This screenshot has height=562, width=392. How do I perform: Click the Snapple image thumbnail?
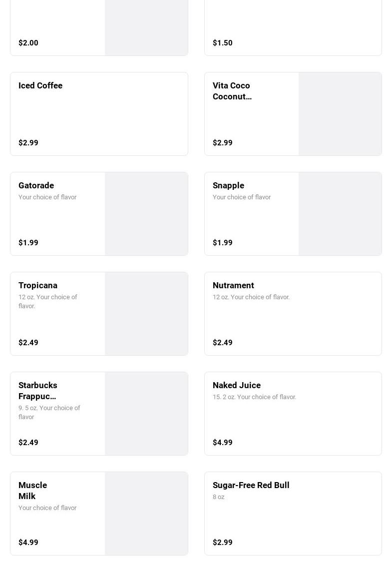click(x=340, y=214)
